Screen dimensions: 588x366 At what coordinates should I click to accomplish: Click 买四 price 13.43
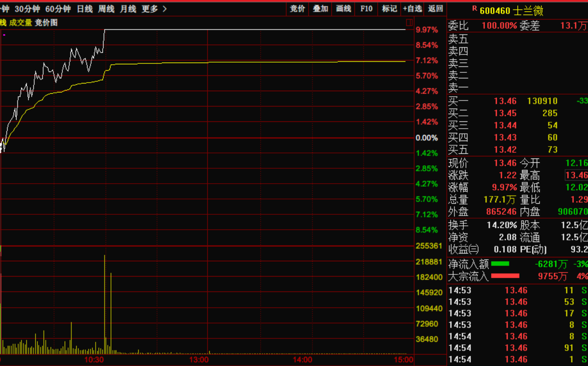tap(505, 137)
